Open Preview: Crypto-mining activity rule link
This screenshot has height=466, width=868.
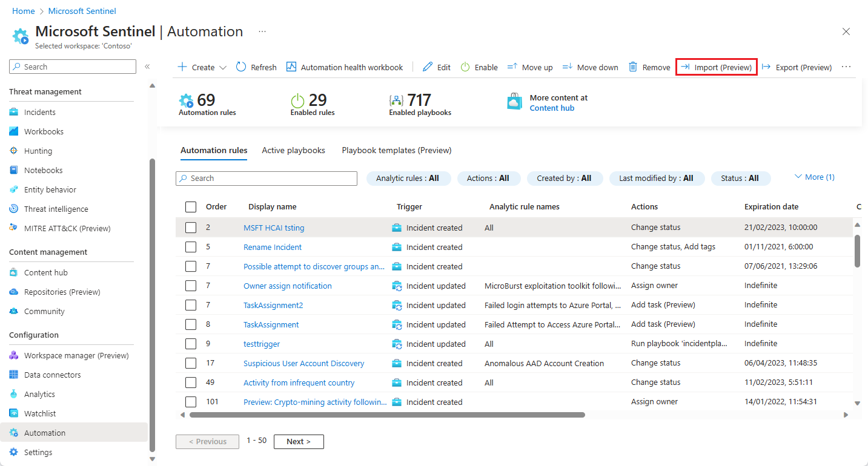pos(315,402)
